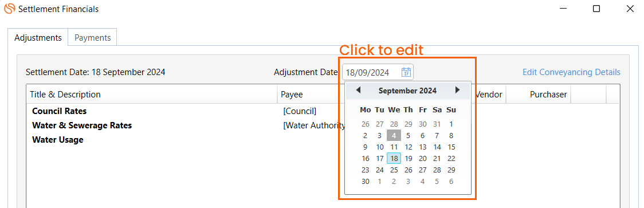Select 18 September in the calendar

pos(394,158)
